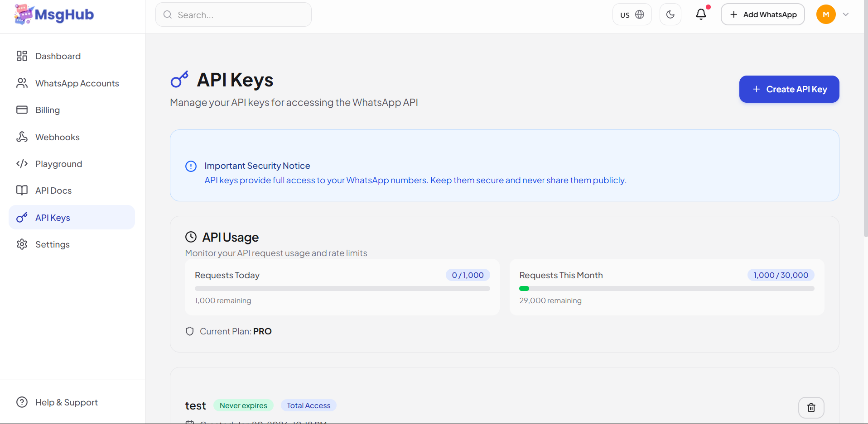
Task: Click the Important Security Notice heading
Action: coord(257,166)
